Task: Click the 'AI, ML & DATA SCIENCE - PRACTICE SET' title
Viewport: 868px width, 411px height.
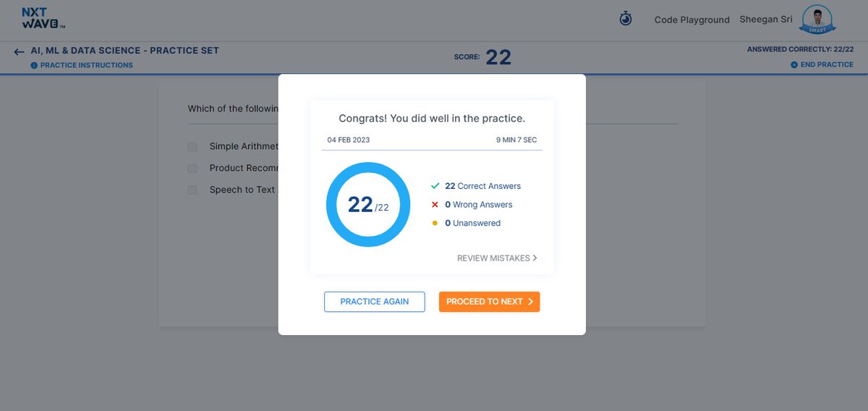Action: (125, 51)
